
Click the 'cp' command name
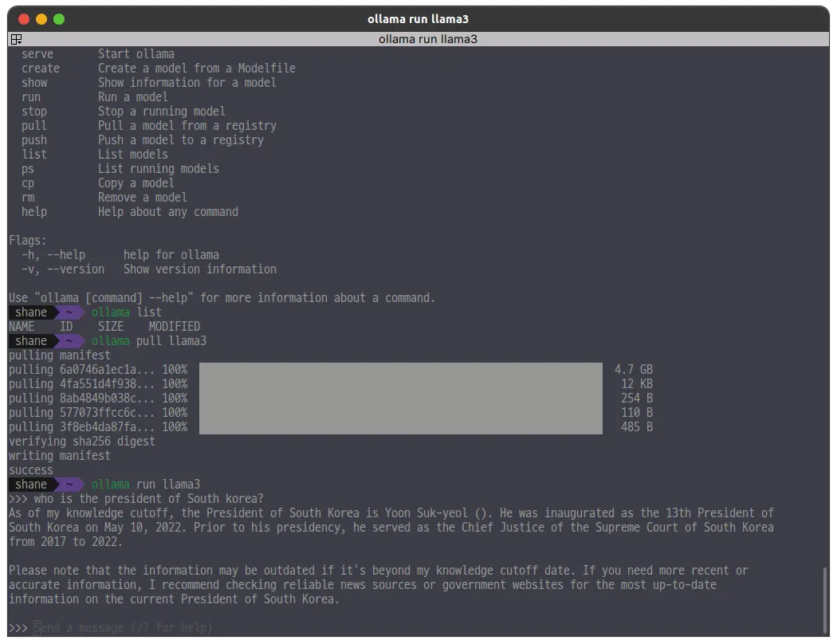pyautogui.click(x=28, y=183)
